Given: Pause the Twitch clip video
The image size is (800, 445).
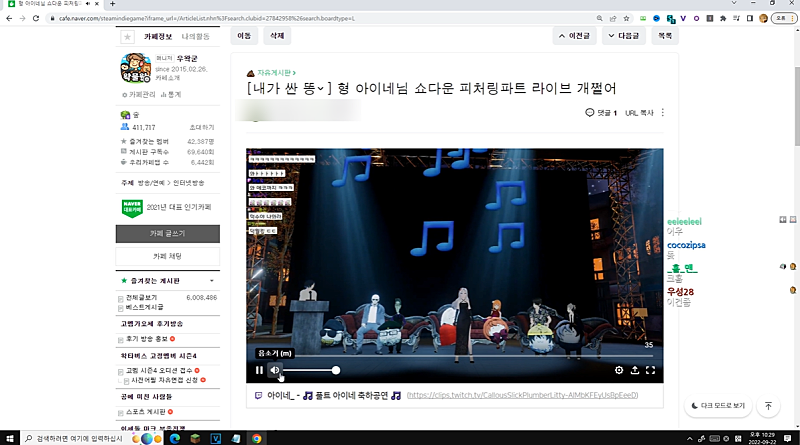Looking at the screenshot, I should point(259,370).
